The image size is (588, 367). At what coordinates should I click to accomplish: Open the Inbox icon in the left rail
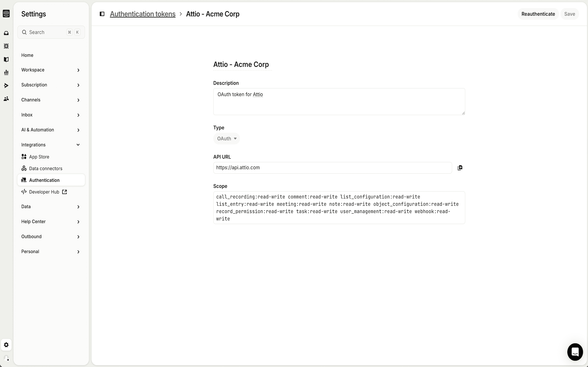tap(6, 33)
